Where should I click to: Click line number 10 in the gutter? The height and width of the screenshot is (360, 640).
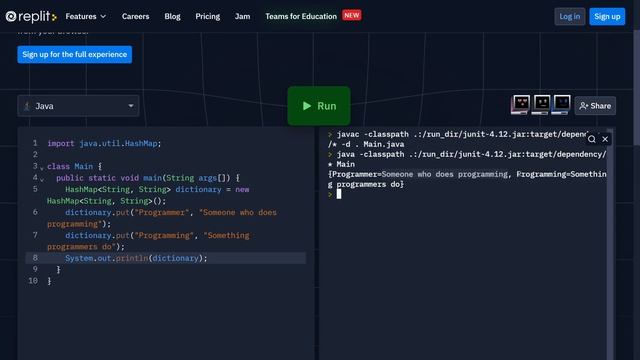pyautogui.click(x=33, y=281)
